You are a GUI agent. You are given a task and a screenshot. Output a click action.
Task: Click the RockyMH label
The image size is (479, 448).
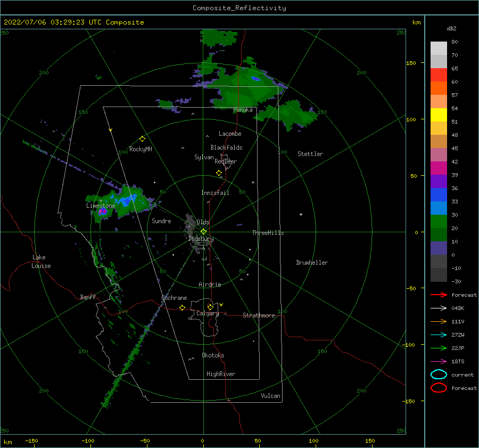[x=141, y=149]
